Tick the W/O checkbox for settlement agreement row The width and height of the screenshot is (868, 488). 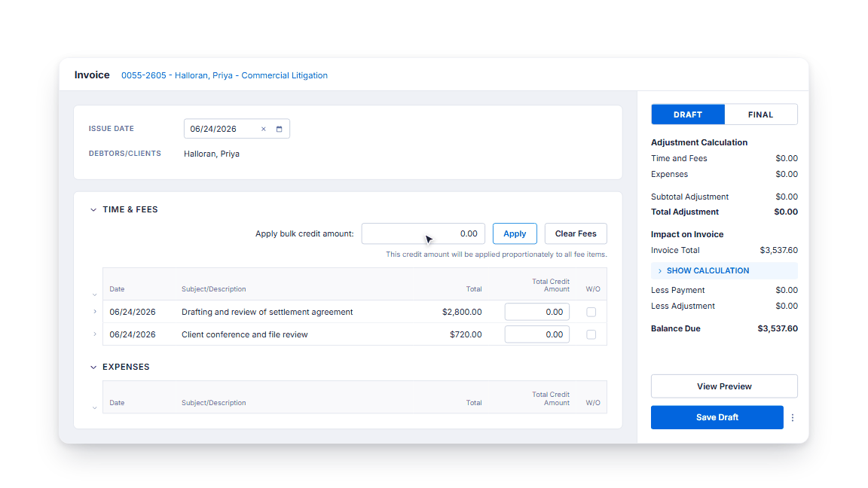click(x=591, y=312)
